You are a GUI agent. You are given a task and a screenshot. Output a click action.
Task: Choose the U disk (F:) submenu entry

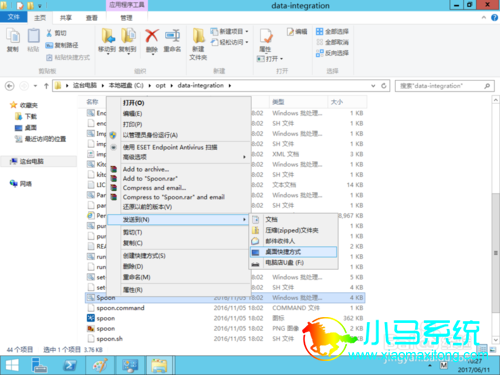[x=293, y=263]
